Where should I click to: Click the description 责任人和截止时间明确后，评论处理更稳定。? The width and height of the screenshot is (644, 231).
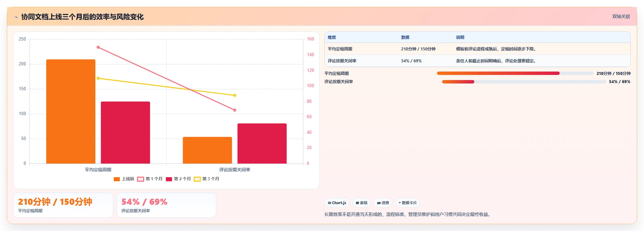pyautogui.click(x=497, y=61)
